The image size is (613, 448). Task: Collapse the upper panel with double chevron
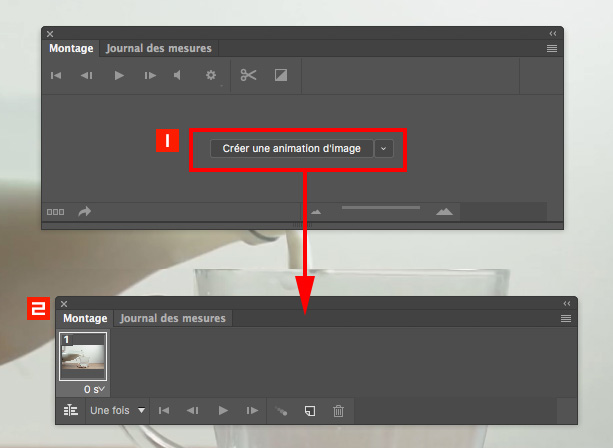[553, 34]
